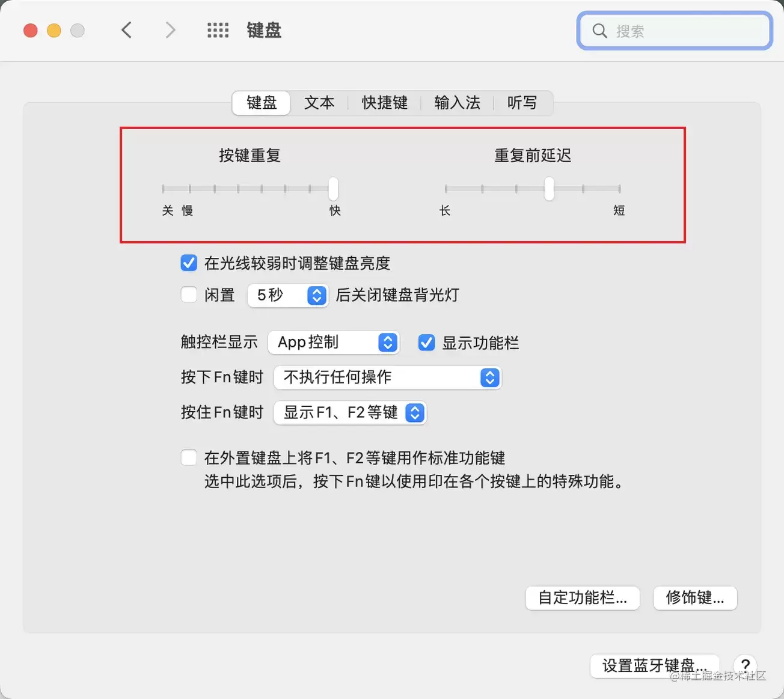The width and height of the screenshot is (784, 699).
Task: Set key repeat slider to 关 end
Action: 163,189
